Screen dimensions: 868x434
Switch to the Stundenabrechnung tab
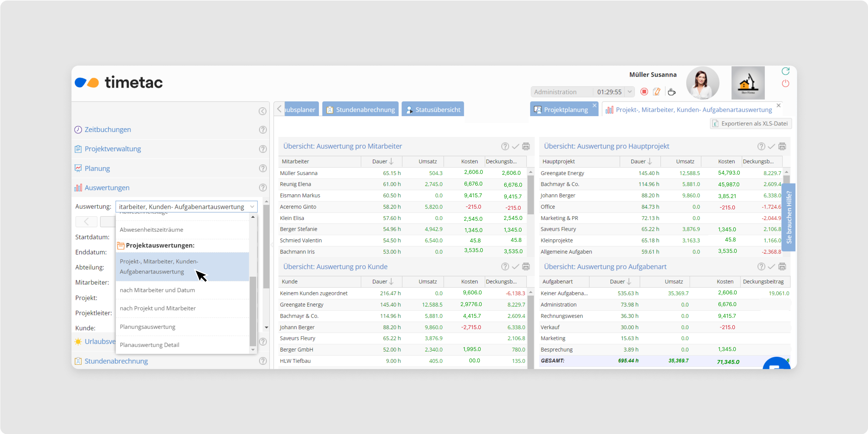click(360, 110)
